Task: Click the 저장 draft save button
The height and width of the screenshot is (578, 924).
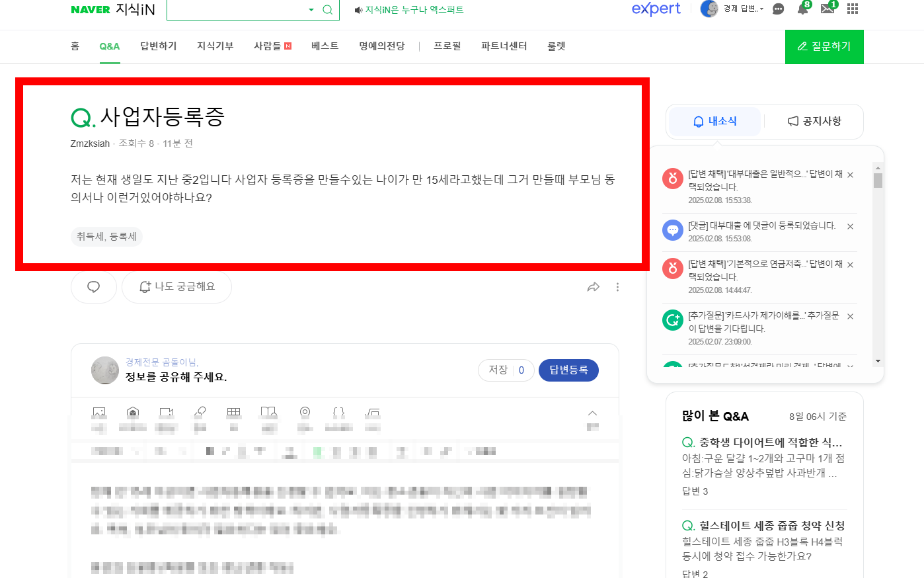Action: click(506, 370)
